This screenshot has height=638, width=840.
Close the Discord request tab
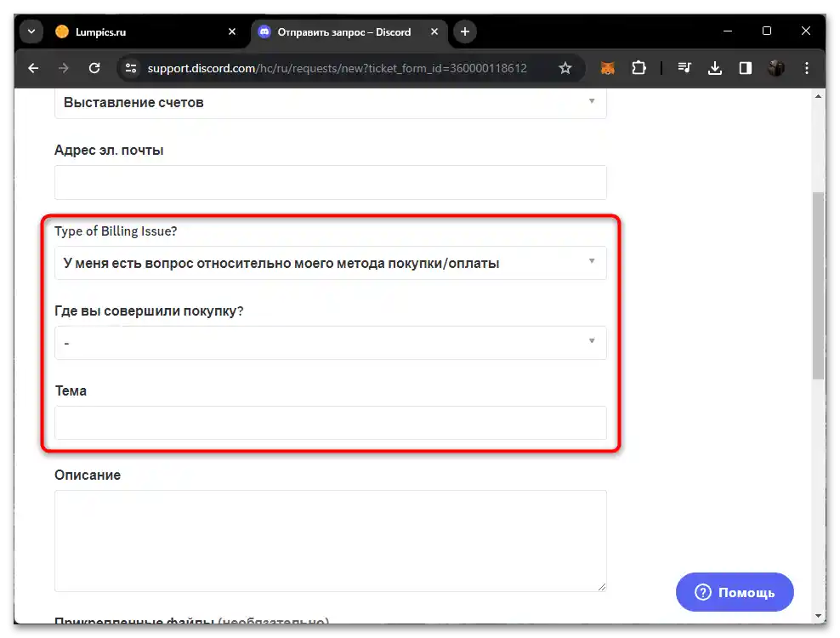point(434,31)
